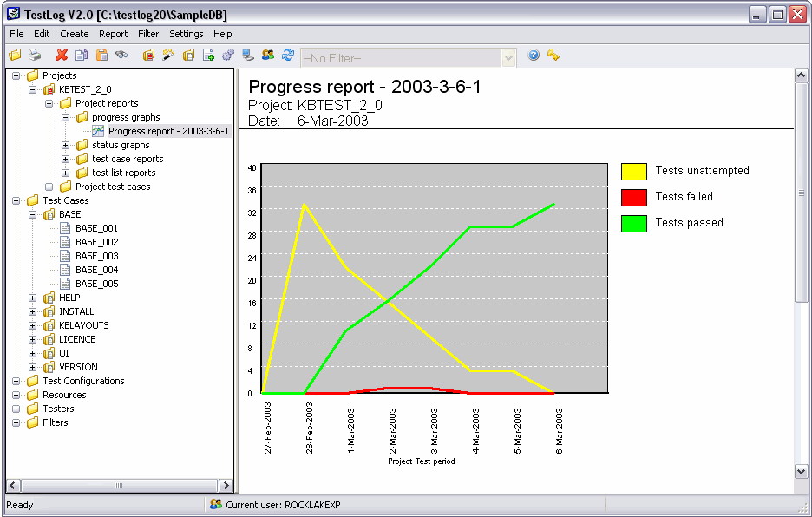The width and height of the screenshot is (812, 517).
Task: Click the chart icon beside Progress report - 2003-3-6-1
Action: [x=98, y=131]
